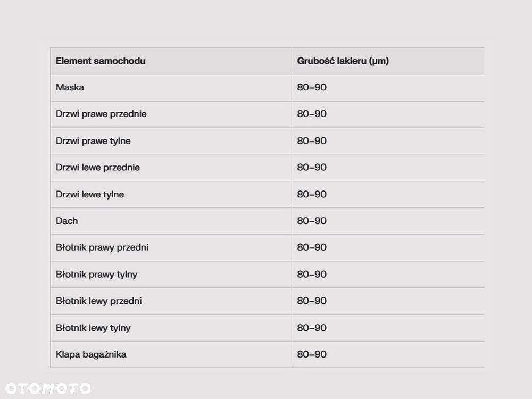Click the 'Klapa bagażnika' row label
Viewport: 532px width, 399px height.
[91, 354]
